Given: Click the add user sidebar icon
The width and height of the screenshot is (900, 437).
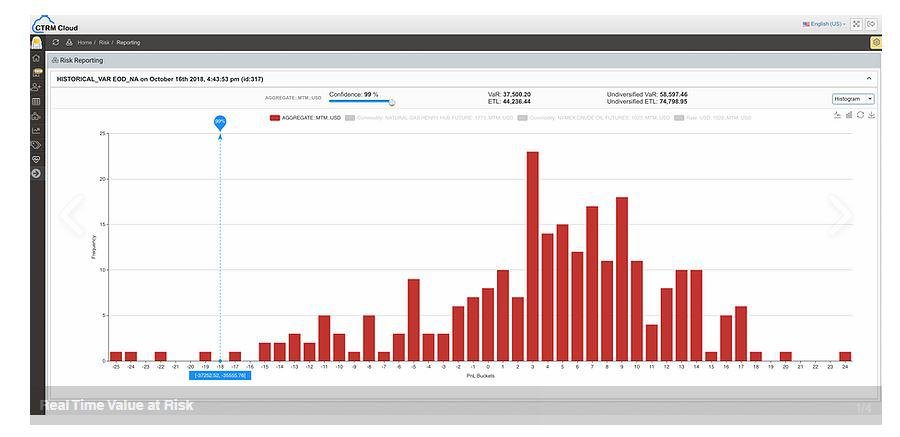Looking at the screenshot, I should pos(37,87).
